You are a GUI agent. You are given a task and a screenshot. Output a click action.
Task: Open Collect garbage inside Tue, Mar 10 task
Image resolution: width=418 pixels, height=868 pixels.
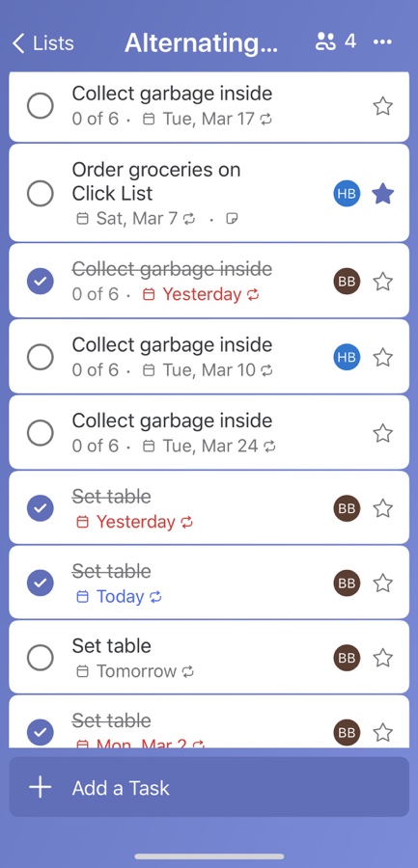pyautogui.click(x=209, y=357)
